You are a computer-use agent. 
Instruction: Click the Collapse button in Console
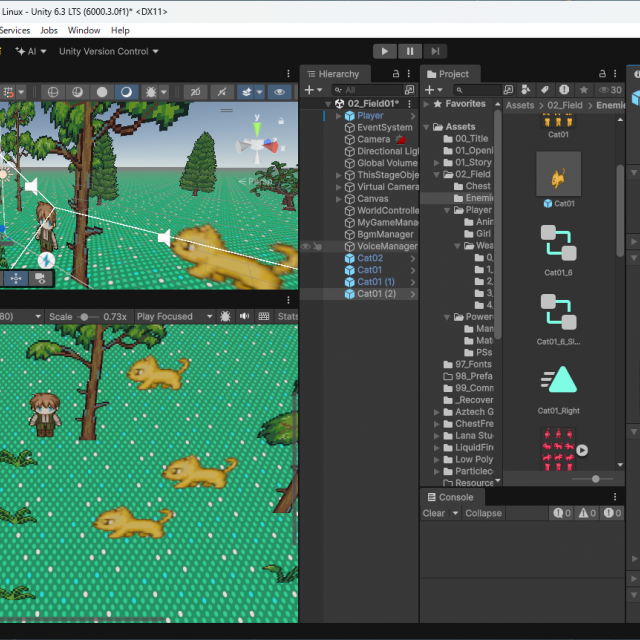click(483, 513)
